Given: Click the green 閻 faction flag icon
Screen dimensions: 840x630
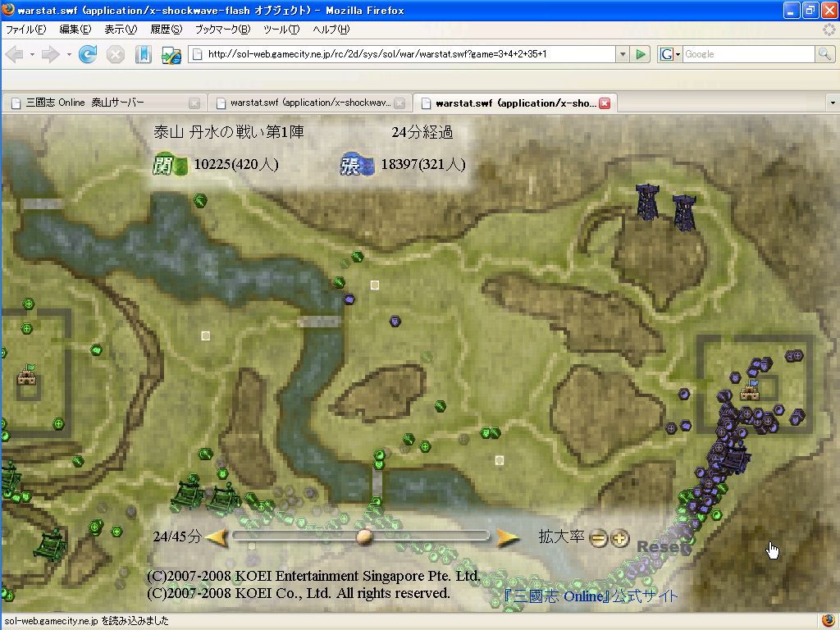Looking at the screenshot, I should (170, 164).
